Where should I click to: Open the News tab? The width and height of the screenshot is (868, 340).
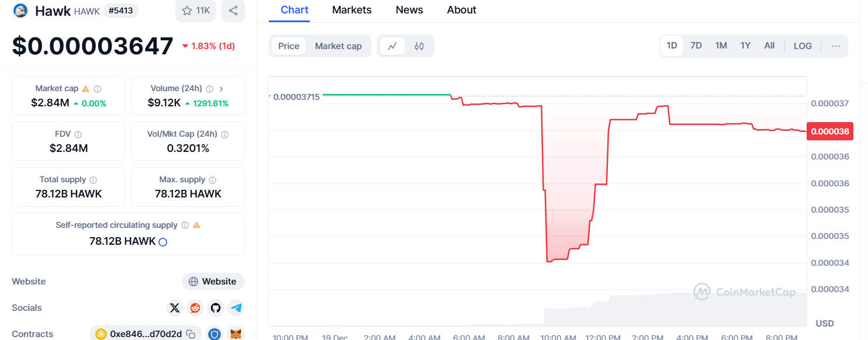pyautogui.click(x=409, y=10)
